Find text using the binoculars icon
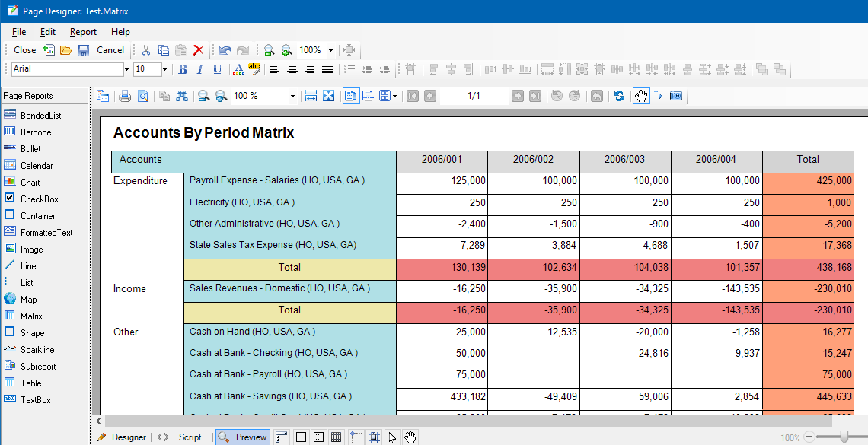 coord(181,96)
